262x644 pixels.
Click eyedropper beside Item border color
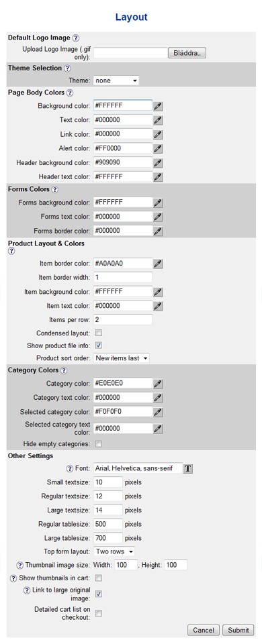tap(158, 264)
